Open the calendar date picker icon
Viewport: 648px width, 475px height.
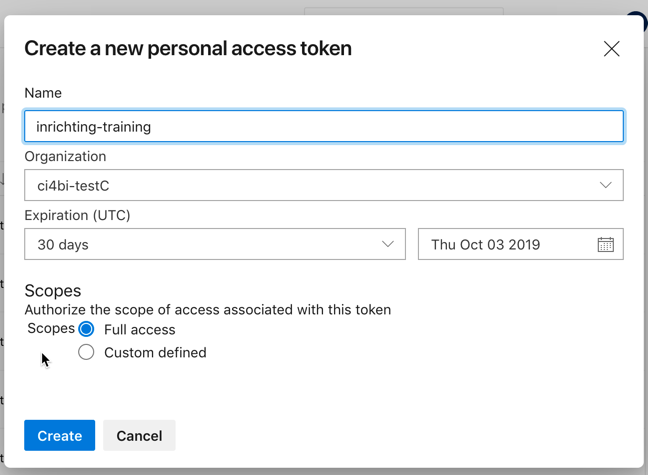pyautogui.click(x=605, y=244)
